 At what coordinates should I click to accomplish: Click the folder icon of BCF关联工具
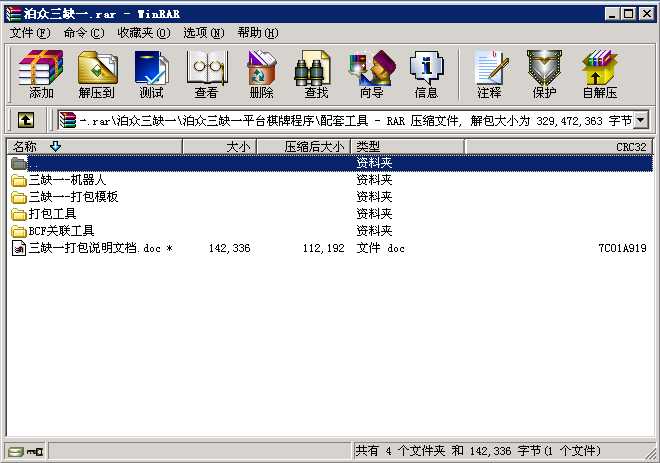(x=19, y=231)
